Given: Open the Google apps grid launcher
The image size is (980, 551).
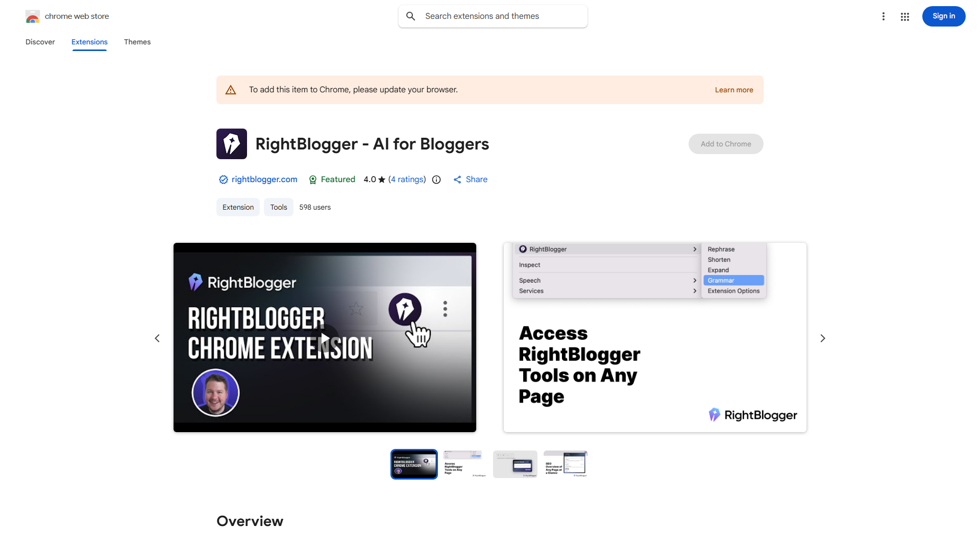Looking at the screenshot, I should click(x=904, y=16).
